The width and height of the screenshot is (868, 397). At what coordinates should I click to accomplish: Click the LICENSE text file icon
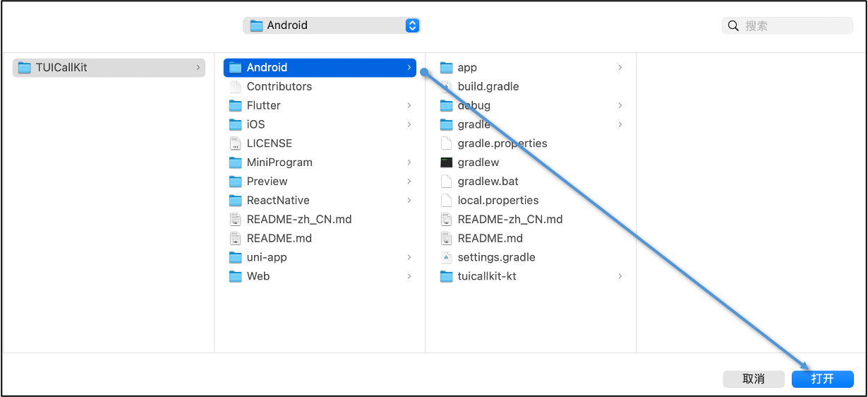(x=236, y=143)
